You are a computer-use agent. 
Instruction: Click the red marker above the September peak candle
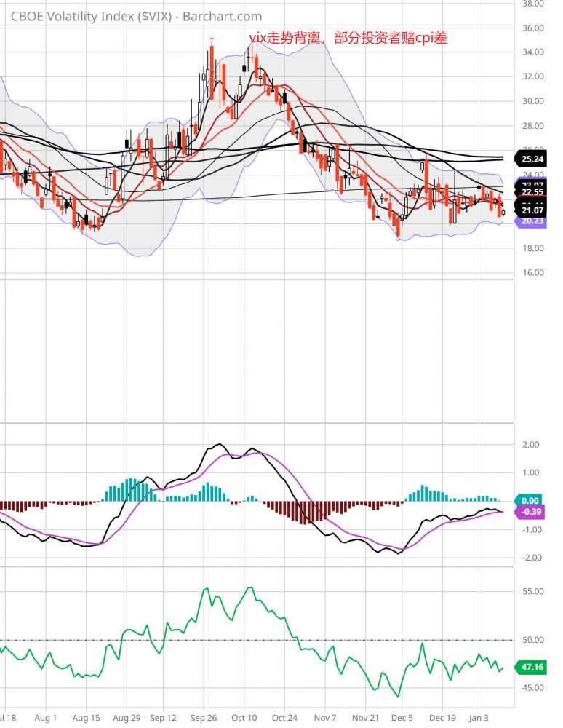click(x=212, y=39)
